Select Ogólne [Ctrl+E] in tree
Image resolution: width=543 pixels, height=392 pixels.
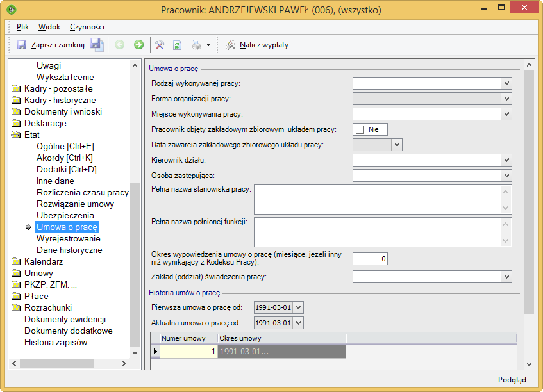coord(65,146)
